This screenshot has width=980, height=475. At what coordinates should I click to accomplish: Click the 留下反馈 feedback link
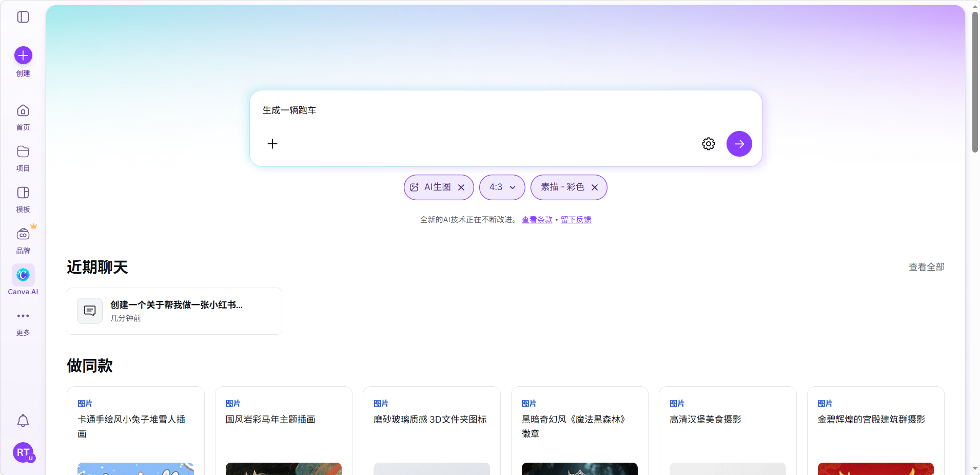point(576,220)
